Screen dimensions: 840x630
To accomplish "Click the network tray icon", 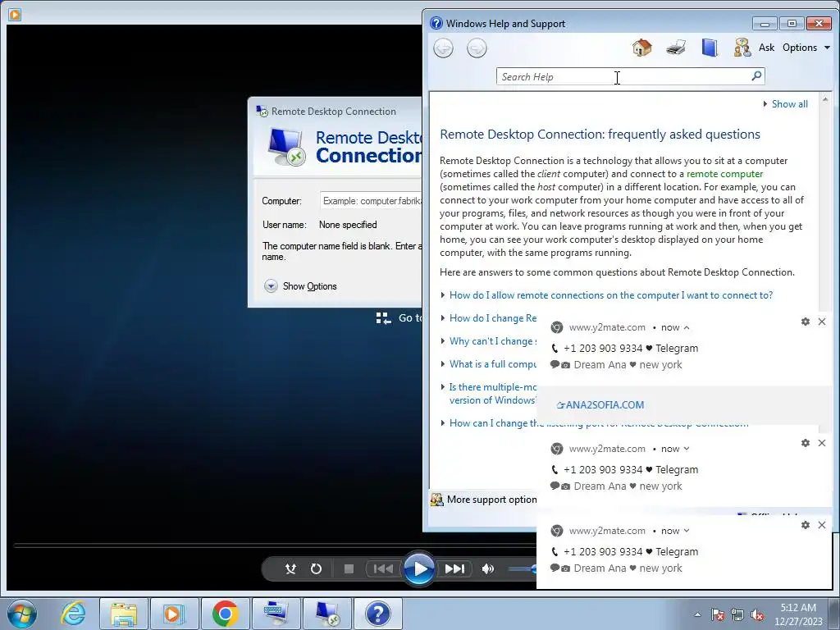I will click(737, 614).
